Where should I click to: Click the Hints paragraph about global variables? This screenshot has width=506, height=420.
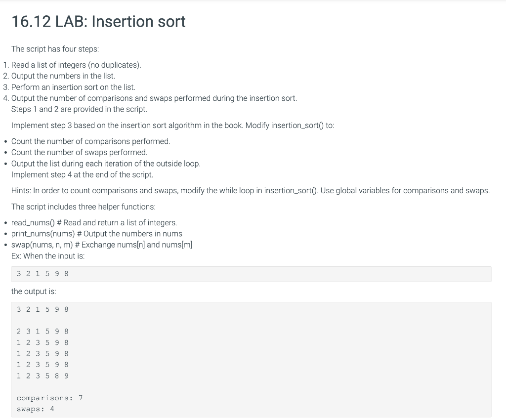point(251,191)
